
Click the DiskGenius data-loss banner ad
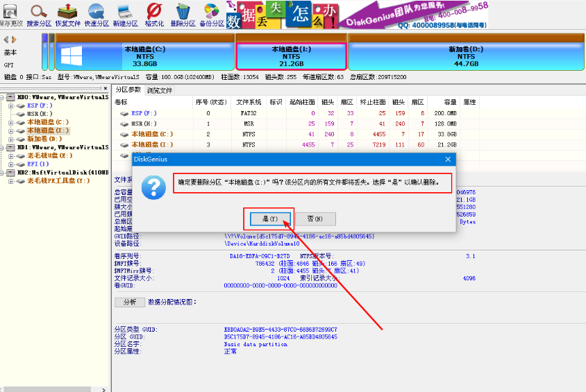coord(357,15)
